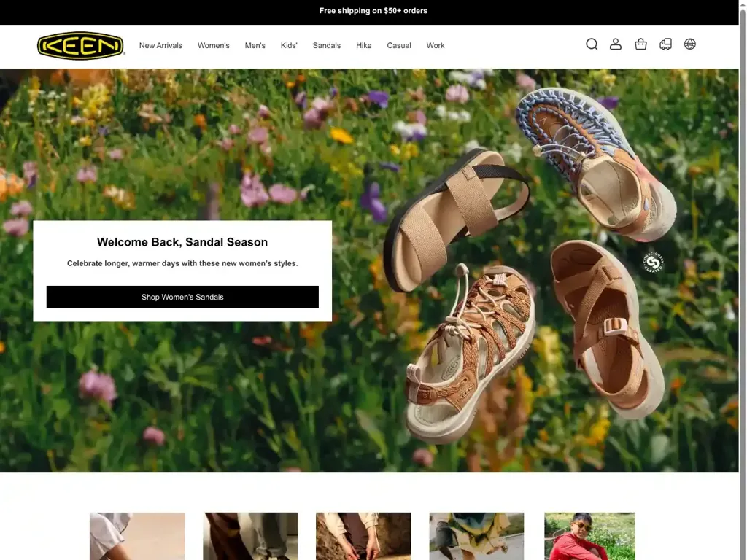The width and height of the screenshot is (747, 560).
Task: Open the New Arrivals menu
Action: tap(160, 45)
